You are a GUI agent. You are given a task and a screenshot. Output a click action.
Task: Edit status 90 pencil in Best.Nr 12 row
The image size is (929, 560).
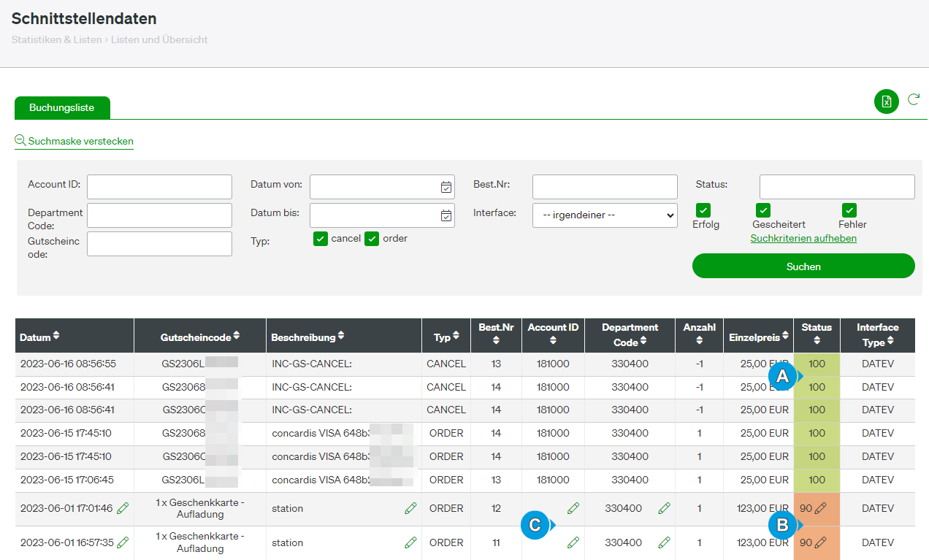coord(821,508)
